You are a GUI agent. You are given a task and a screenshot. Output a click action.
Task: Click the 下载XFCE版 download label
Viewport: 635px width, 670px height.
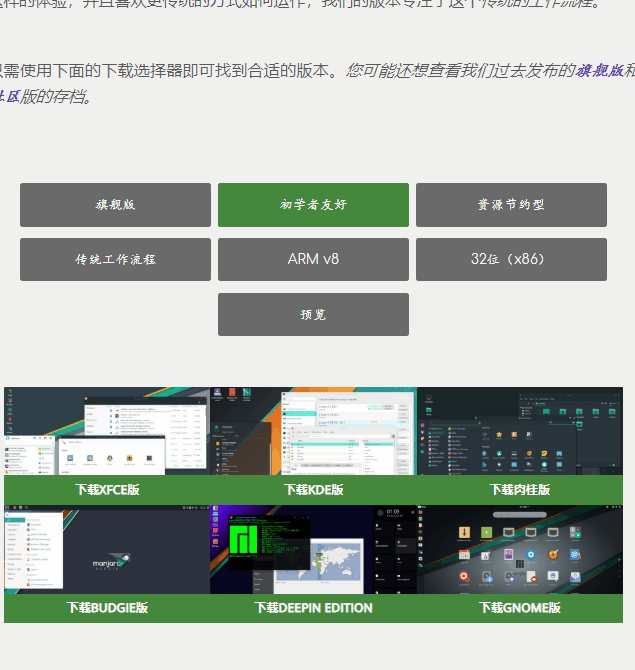tap(107, 490)
